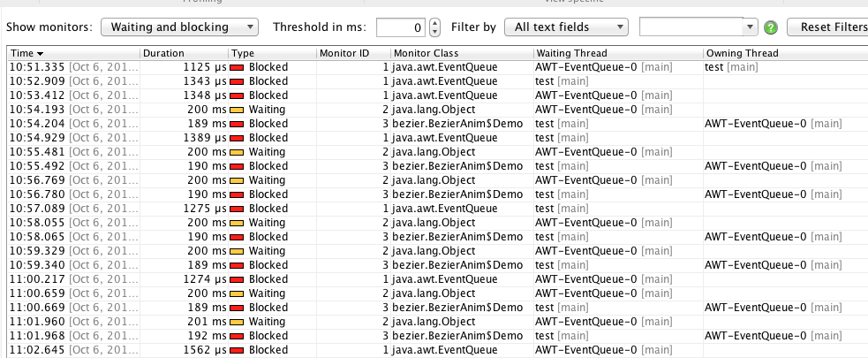
Task: Click the red Blocked icon in the 11:02.645 row
Action: coord(237,350)
